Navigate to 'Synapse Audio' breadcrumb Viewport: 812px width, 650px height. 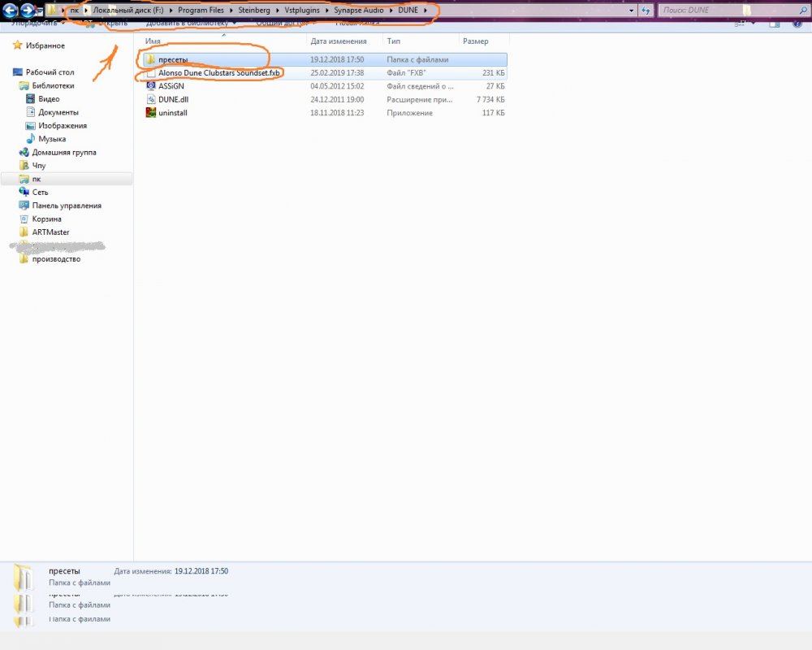(358, 11)
